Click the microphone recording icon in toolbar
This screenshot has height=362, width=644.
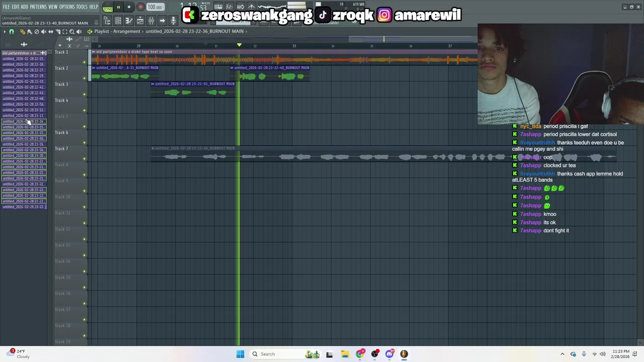click(173, 21)
